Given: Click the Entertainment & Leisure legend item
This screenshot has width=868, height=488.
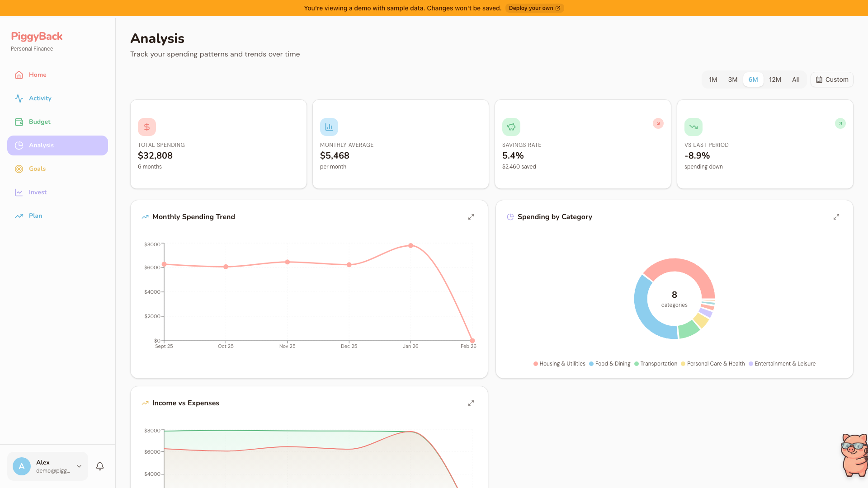Looking at the screenshot, I should (x=782, y=364).
